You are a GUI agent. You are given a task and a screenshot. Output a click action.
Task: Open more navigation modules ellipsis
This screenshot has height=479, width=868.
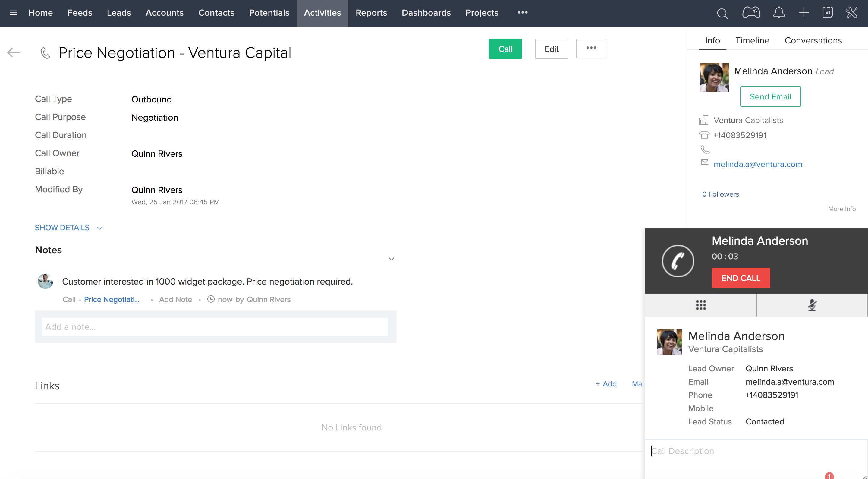[x=522, y=13]
